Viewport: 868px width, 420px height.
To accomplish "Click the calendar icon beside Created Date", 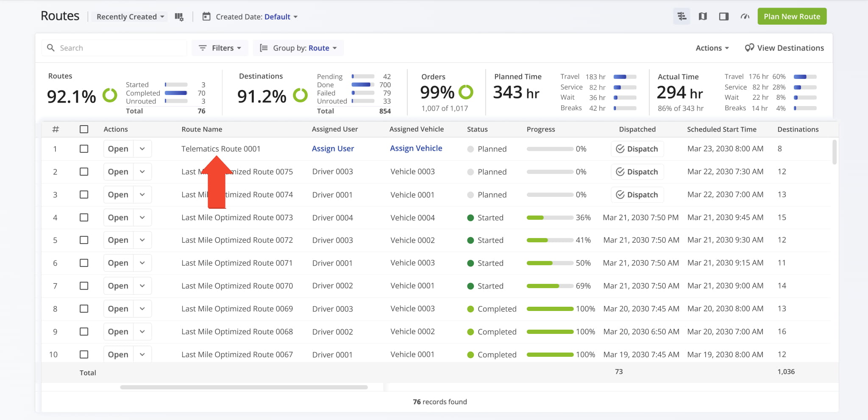I will pyautogui.click(x=206, y=17).
